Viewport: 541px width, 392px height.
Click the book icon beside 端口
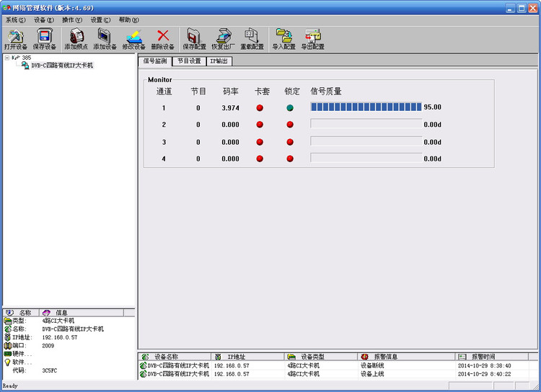(x=8, y=345)
